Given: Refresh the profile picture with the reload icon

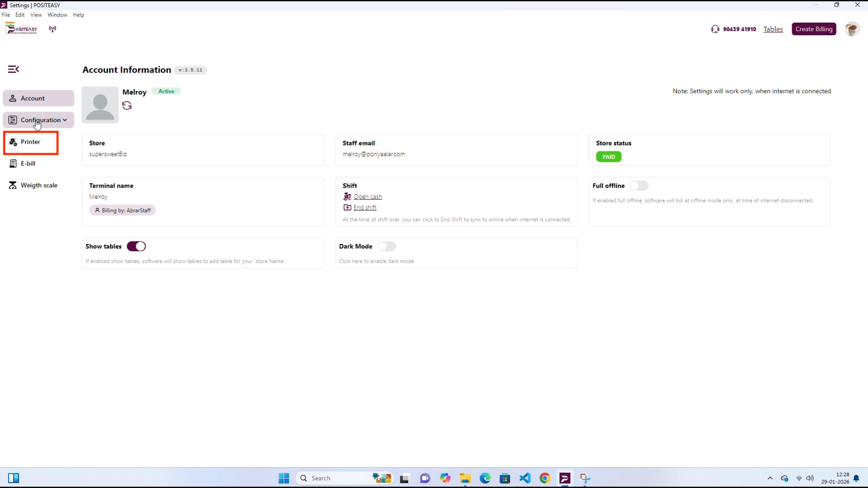Looking at the screenshot, I should pos(127,105).
